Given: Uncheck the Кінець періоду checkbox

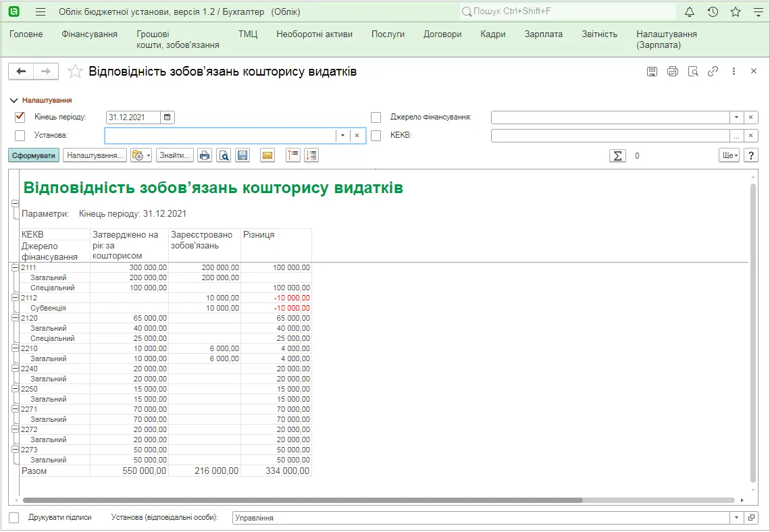Looking at the screenshot, I should click(x=20, y=117).
